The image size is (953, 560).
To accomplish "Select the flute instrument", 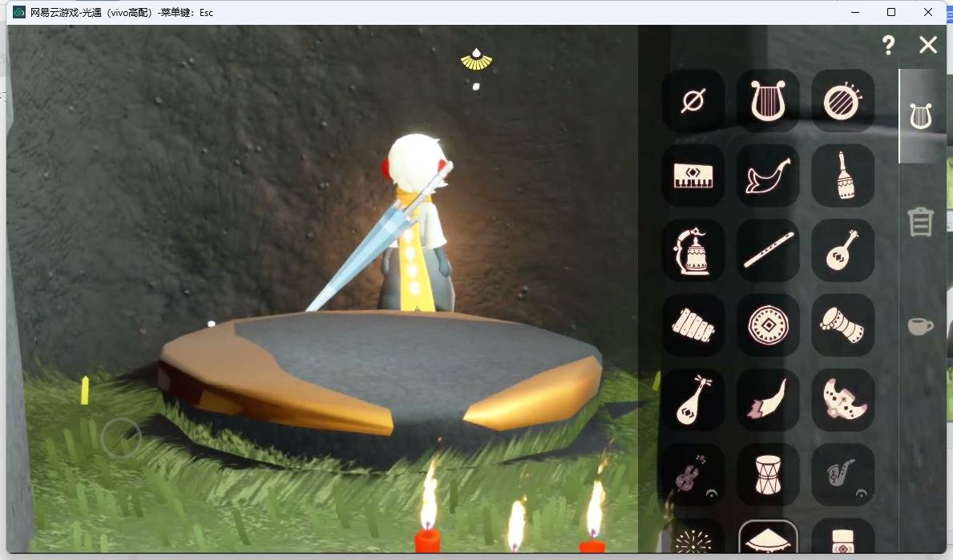I will [768, 250].
